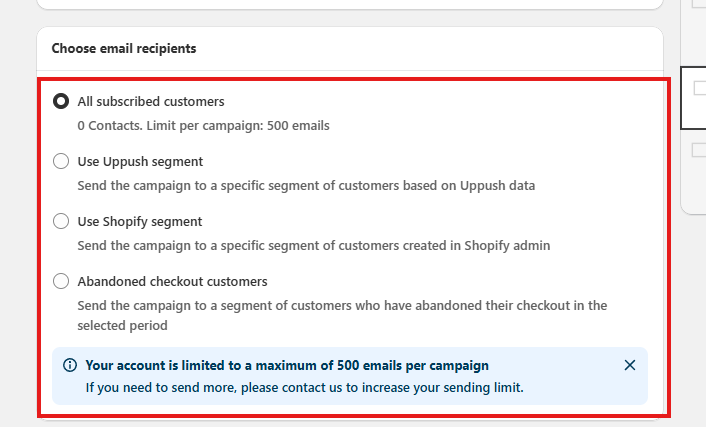Click the "Use Shopify segment" label text
The width and height of the screenshot is (706, 427).
click(140, 221)
